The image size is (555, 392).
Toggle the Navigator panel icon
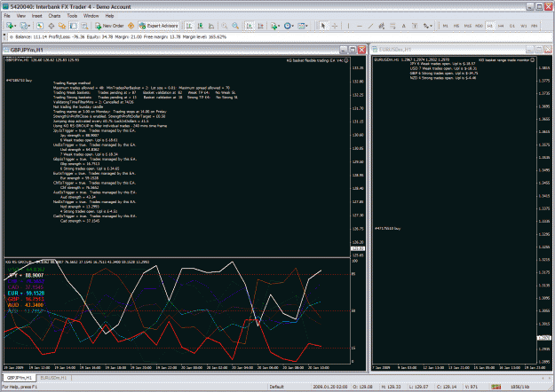click(62, 26)
